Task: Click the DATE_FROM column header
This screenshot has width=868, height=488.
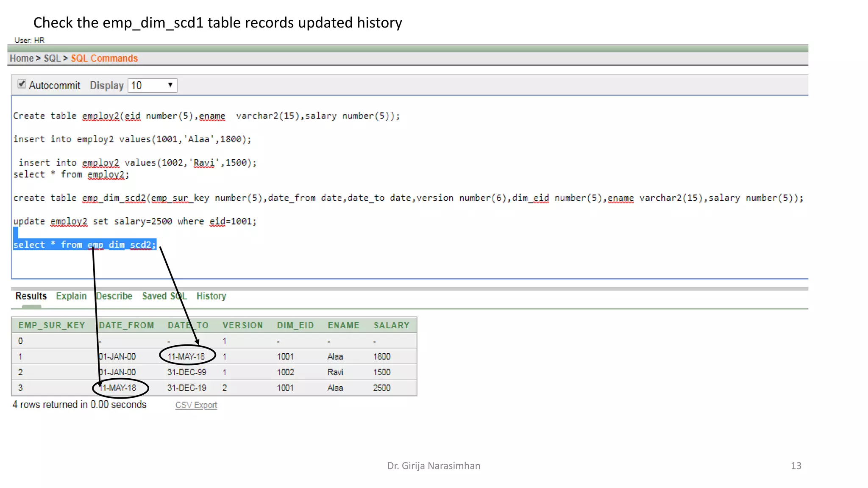Action: tap(126, 325)
